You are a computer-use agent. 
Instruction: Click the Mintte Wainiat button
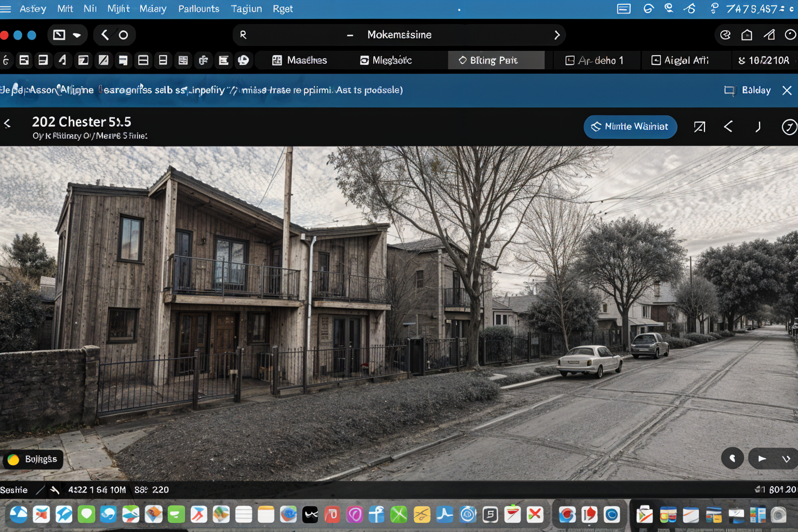[630, 127]
